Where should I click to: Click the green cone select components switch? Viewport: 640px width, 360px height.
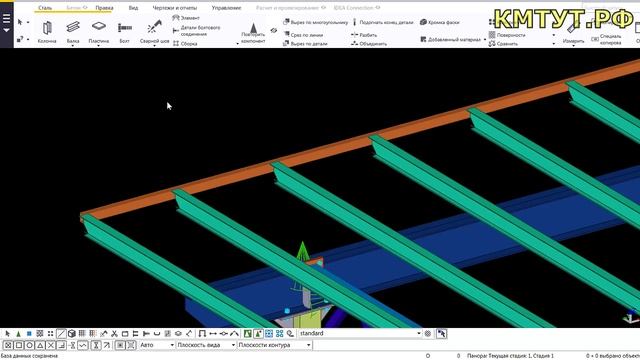pos(18,334)
